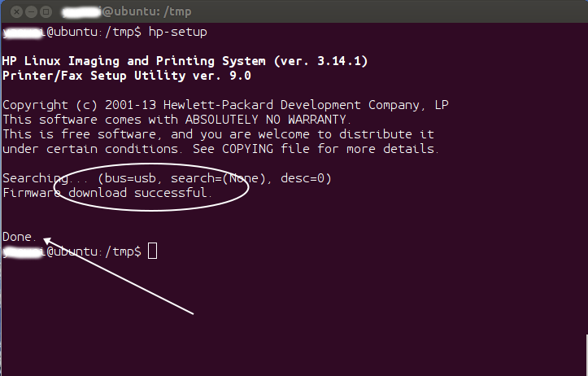The height and width of the screenshot is (376, 588).
Task: Close the terminal window
Action: 16,12
